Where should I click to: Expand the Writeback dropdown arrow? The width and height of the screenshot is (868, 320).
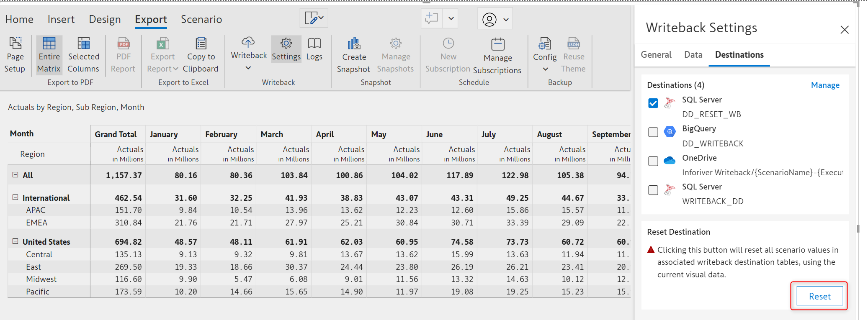(x=248, y=68)
